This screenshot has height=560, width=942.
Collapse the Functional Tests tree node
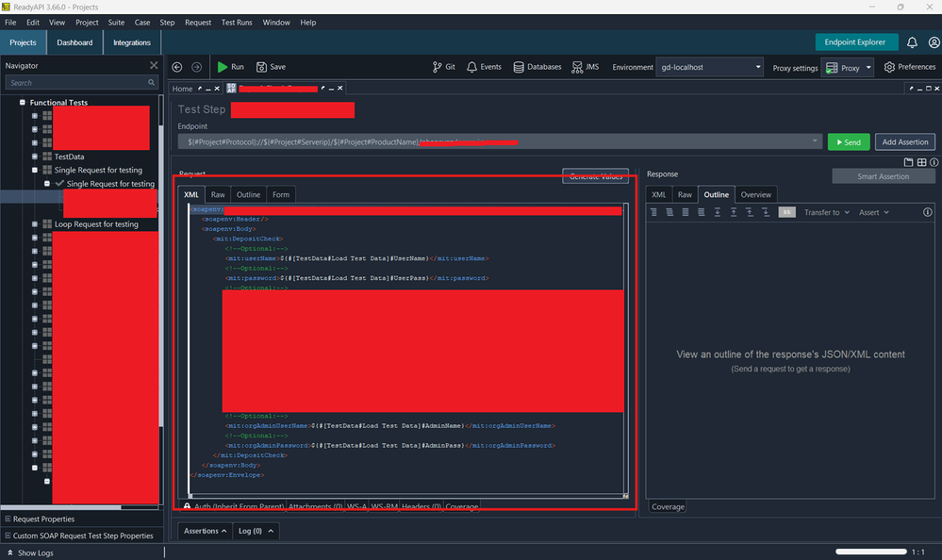tap(23, 102)
